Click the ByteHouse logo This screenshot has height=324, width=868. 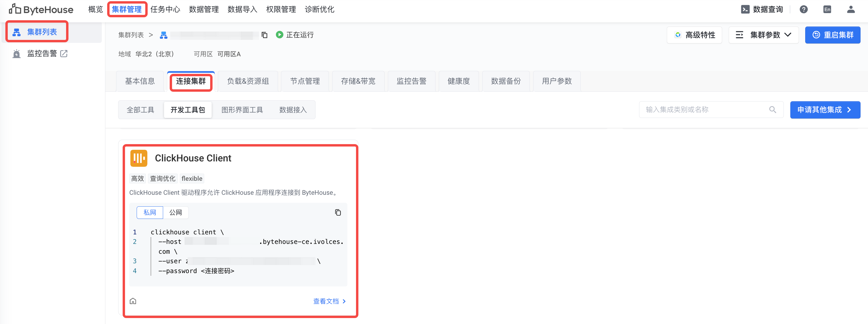[41, 10]
